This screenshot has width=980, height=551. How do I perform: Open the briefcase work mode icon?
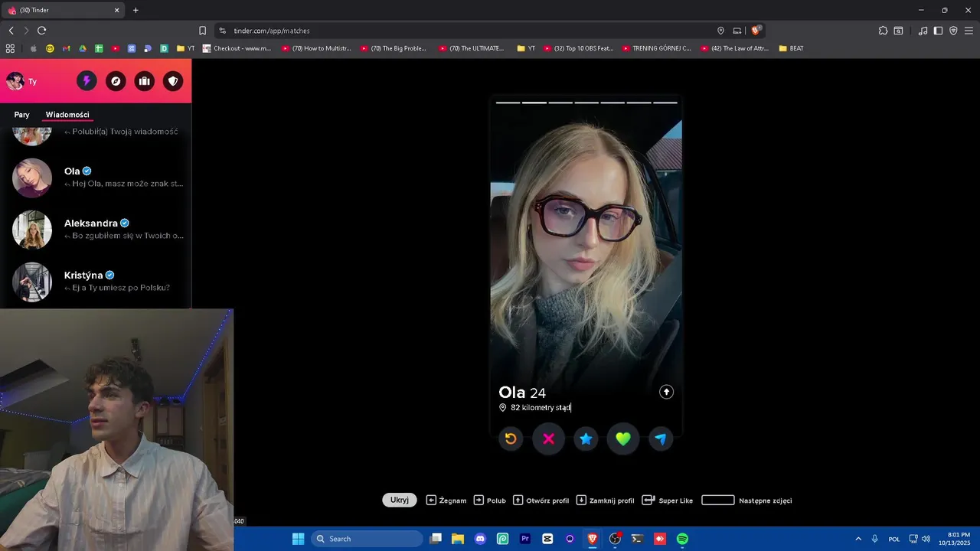[144, 81]
